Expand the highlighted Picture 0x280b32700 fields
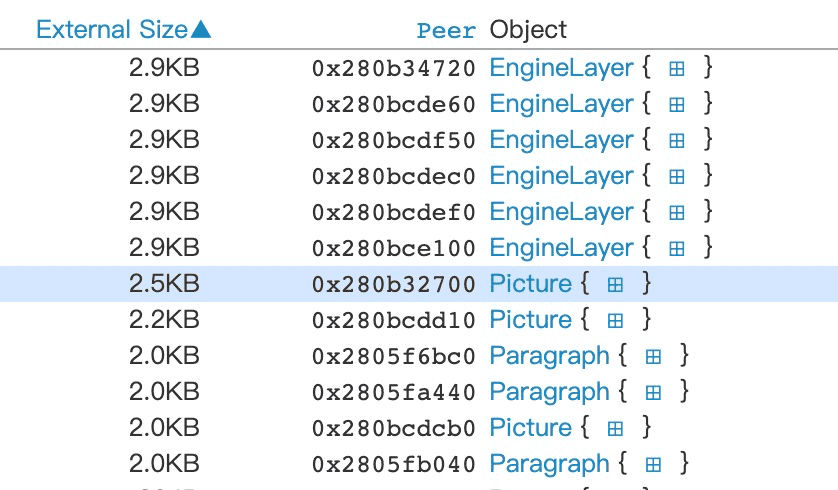 point(615,284)
